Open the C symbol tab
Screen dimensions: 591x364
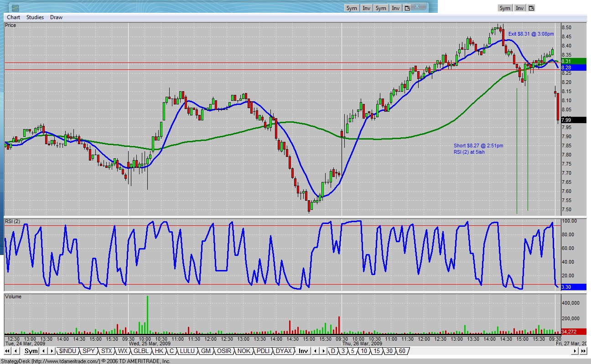pyautogui.click(x=171, y=351)
